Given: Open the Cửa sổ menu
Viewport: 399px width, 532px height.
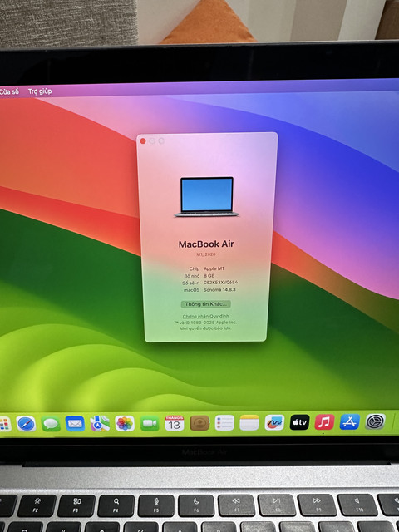Looking at the screenshot, I should [x=9, y=91].
